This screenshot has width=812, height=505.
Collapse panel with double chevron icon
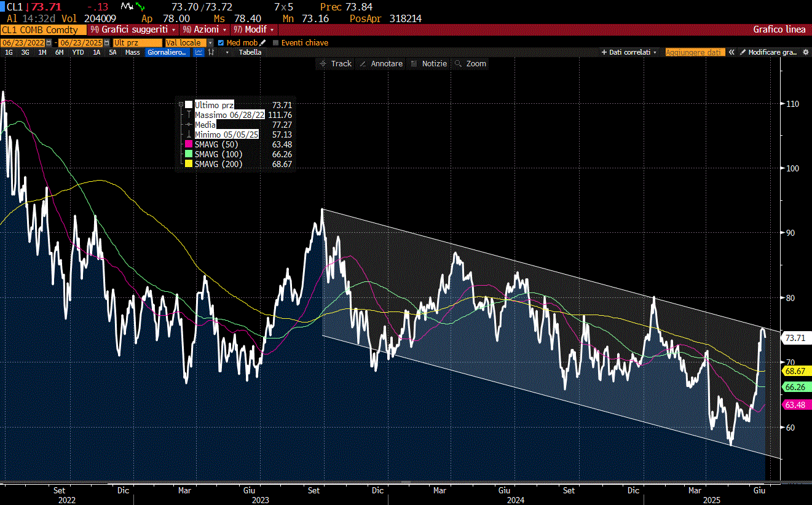pos(731,52)
